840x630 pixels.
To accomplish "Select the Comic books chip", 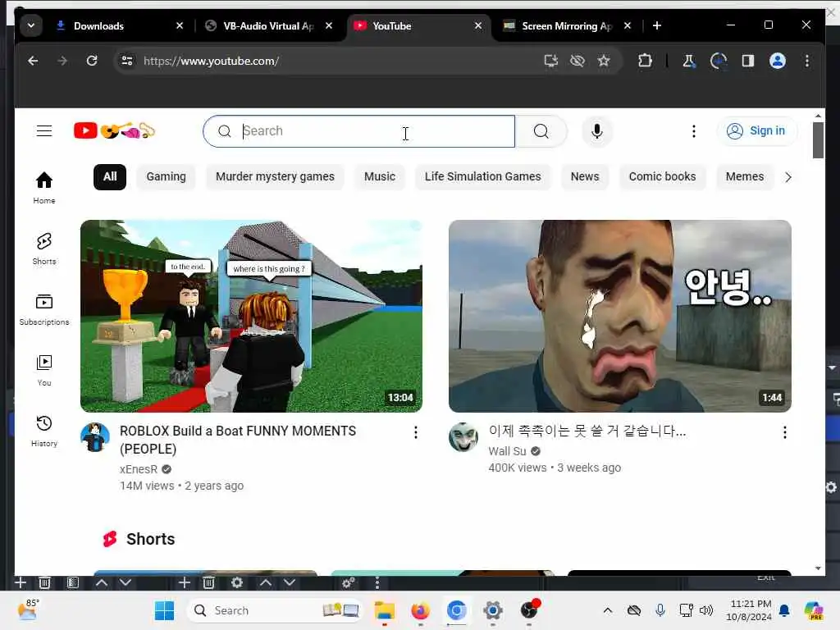I will click(x=662, y=177).
